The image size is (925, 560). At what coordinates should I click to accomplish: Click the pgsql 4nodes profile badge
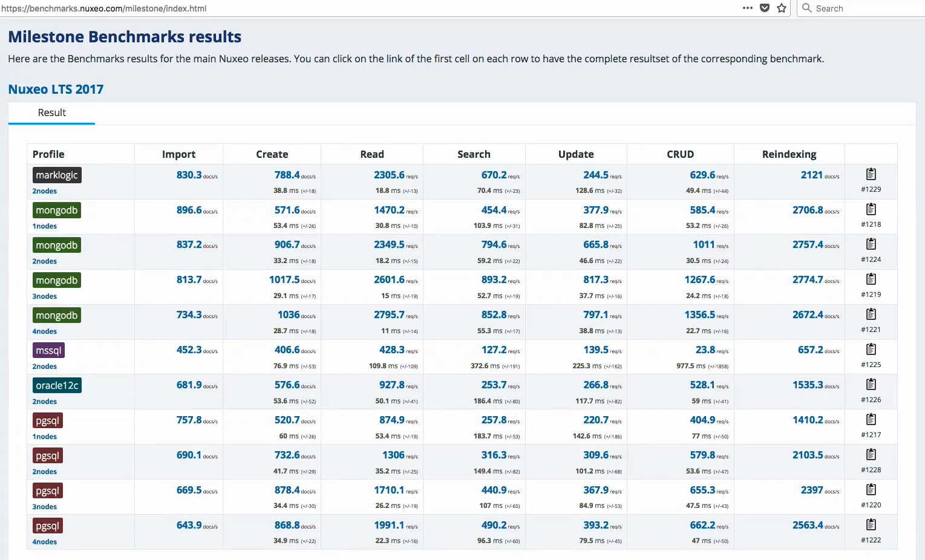click(47, 526)
